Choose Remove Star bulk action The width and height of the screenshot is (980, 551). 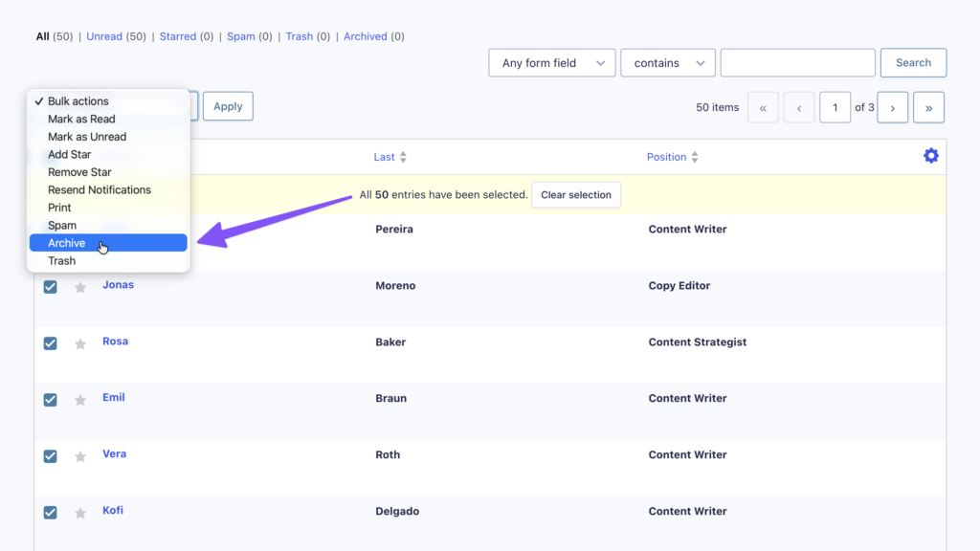click(x=108, y=172)
